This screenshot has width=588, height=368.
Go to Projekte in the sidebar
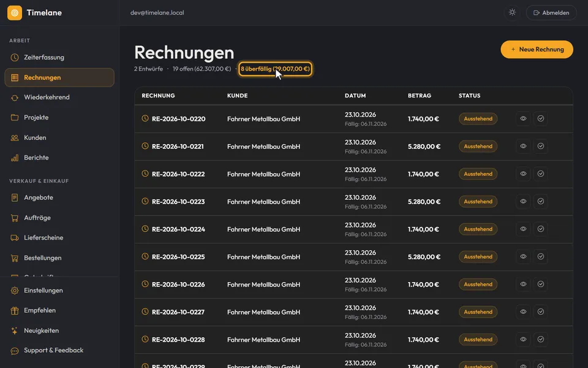[59, 118]
